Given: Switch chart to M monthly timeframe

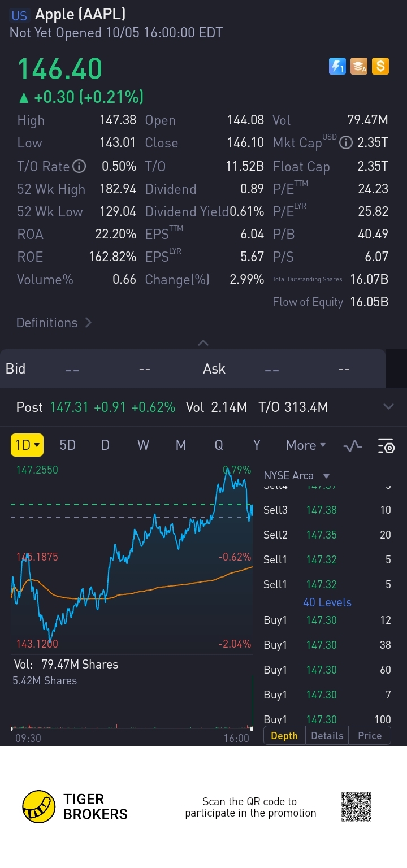Looking at the screenshot, I should (181, 445).
